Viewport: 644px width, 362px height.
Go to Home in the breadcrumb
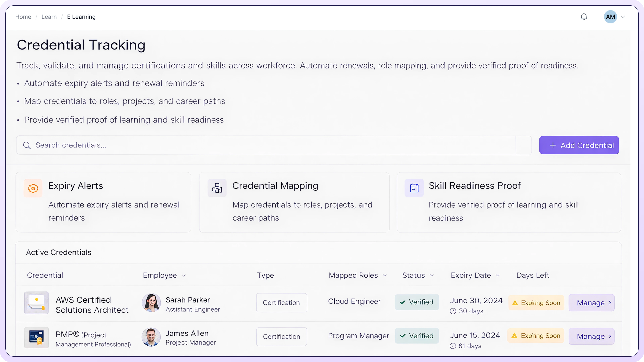point(23,17)
